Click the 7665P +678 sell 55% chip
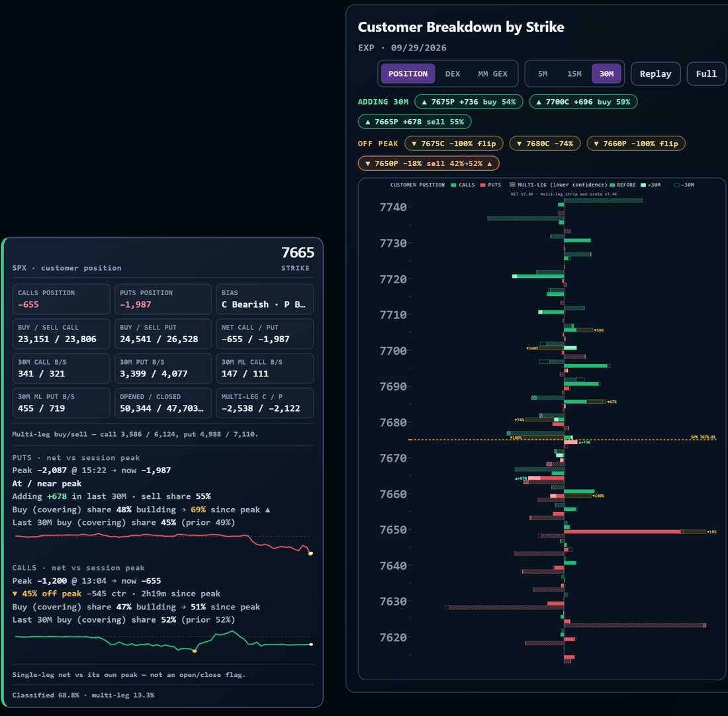 (x=414, y=122)
